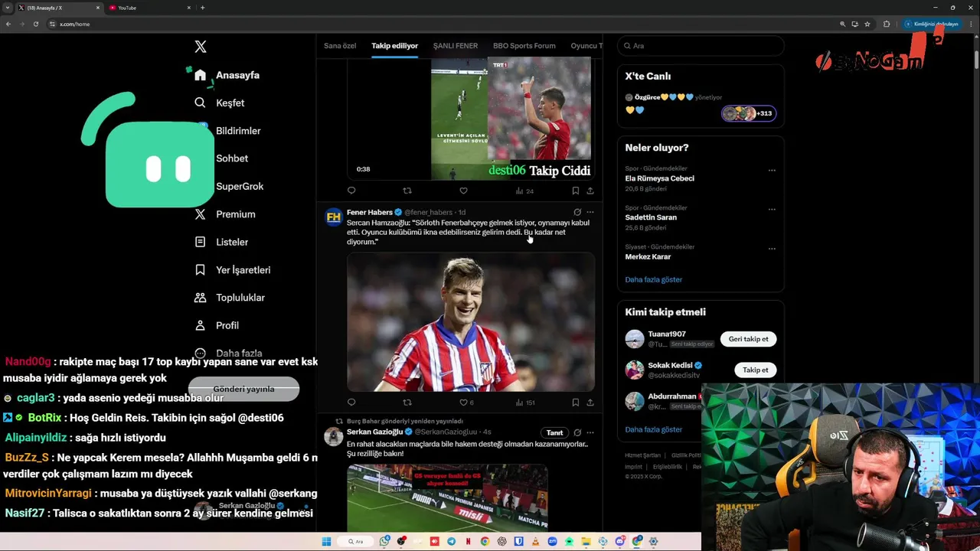This screenshot has height=551, width=980.
Task: Open the Sörloth photo in Fener Habers post
Action: coord(471,322)
